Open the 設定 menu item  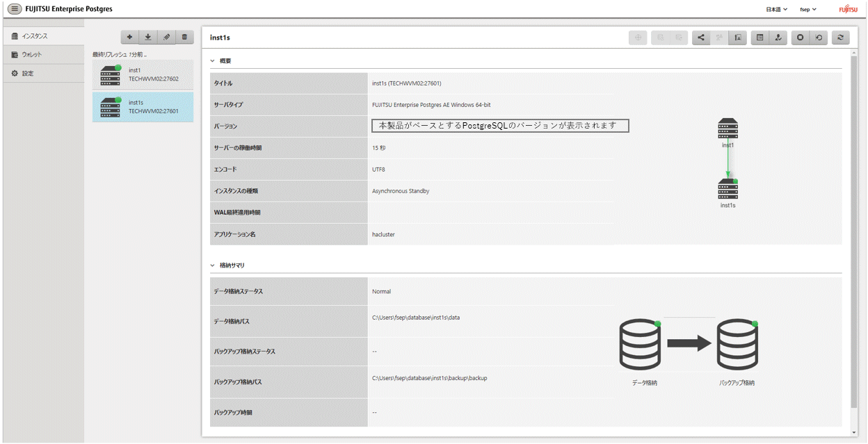click(44, 73)
